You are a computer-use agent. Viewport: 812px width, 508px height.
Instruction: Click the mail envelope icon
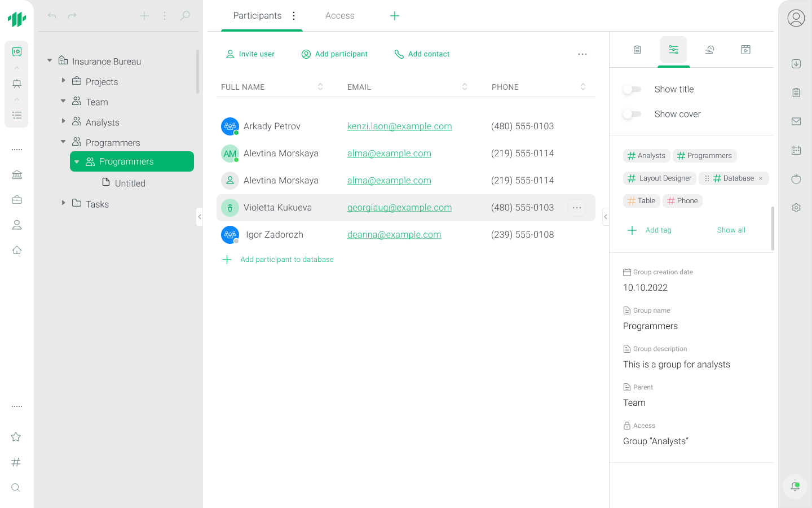pos(796,121)
